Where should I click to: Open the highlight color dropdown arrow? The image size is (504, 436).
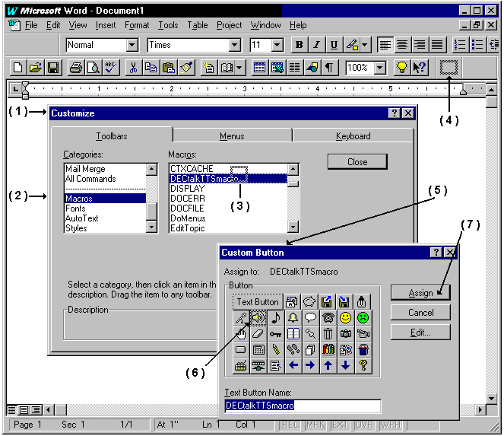365,45
